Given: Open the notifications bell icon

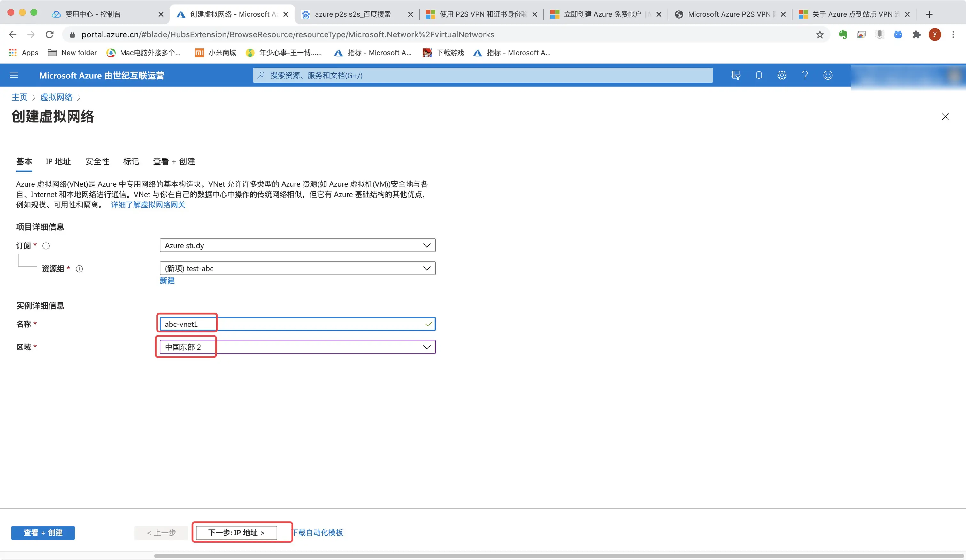Looking at the screenshot, I should 759,75.
